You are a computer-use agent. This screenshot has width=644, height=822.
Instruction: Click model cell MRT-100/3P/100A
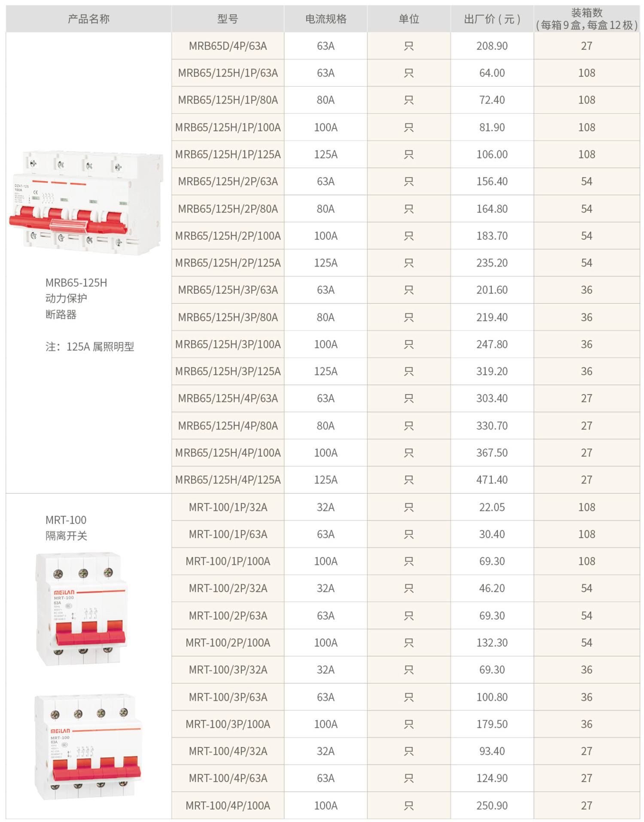click(228, 724)
